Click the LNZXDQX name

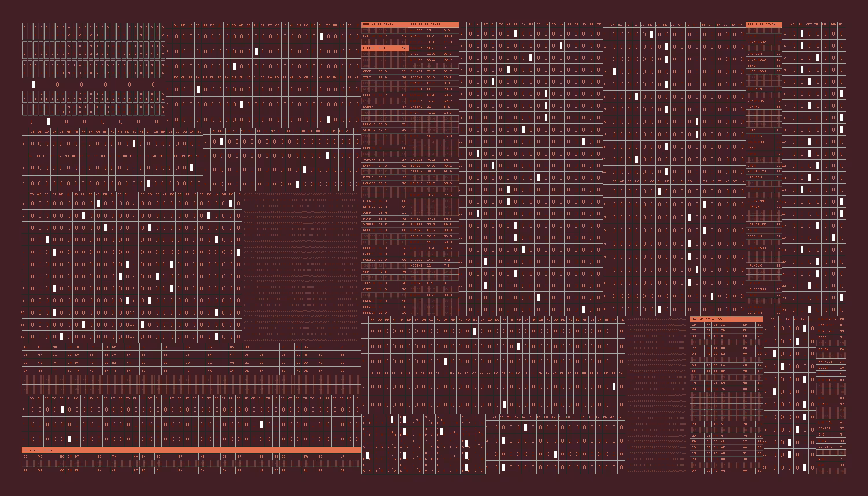[755, 54]
